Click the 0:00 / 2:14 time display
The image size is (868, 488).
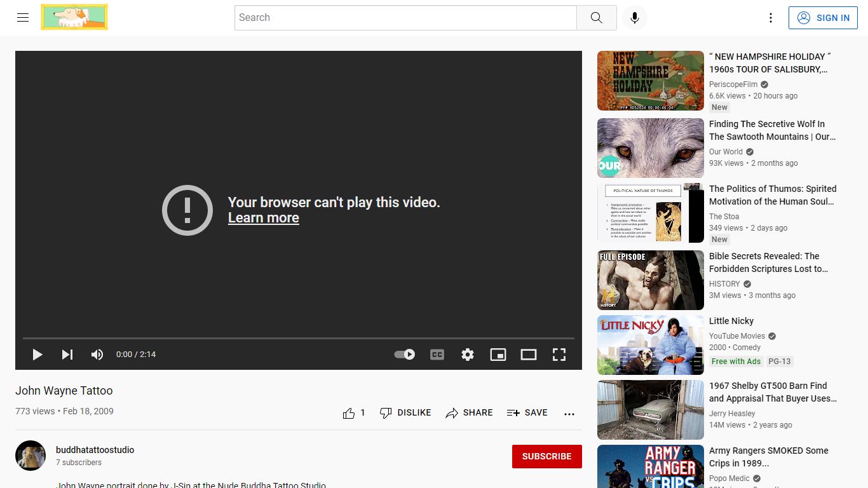[x=136, y=355]
